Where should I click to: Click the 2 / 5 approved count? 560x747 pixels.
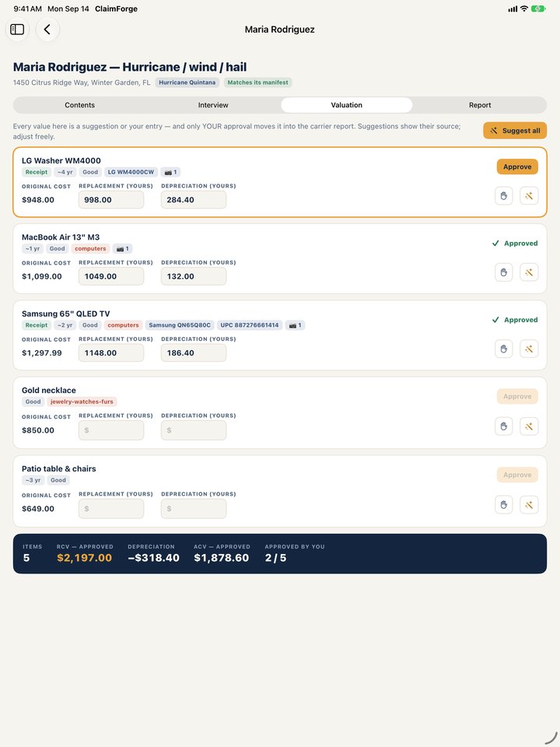(275, 558)
